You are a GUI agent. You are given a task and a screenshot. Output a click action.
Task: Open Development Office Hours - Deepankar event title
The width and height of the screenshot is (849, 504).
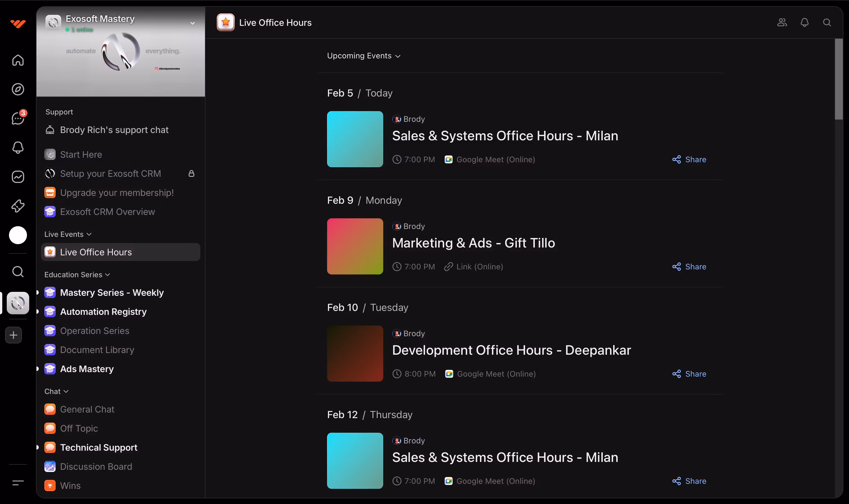(511, 350)
